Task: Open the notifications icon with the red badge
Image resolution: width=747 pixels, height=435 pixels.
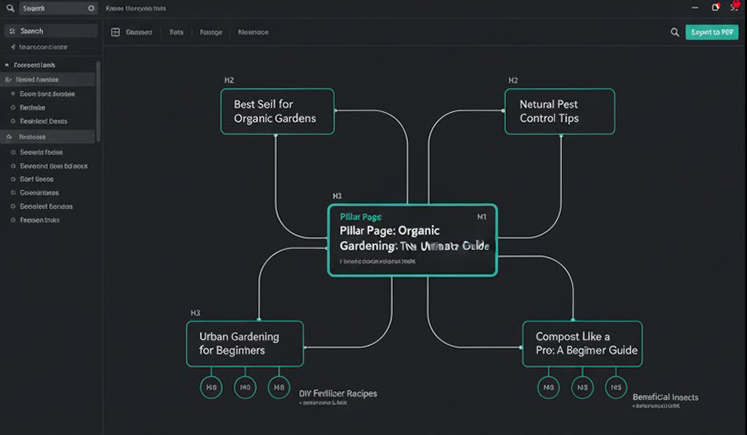Action: [x=716, y=7]
